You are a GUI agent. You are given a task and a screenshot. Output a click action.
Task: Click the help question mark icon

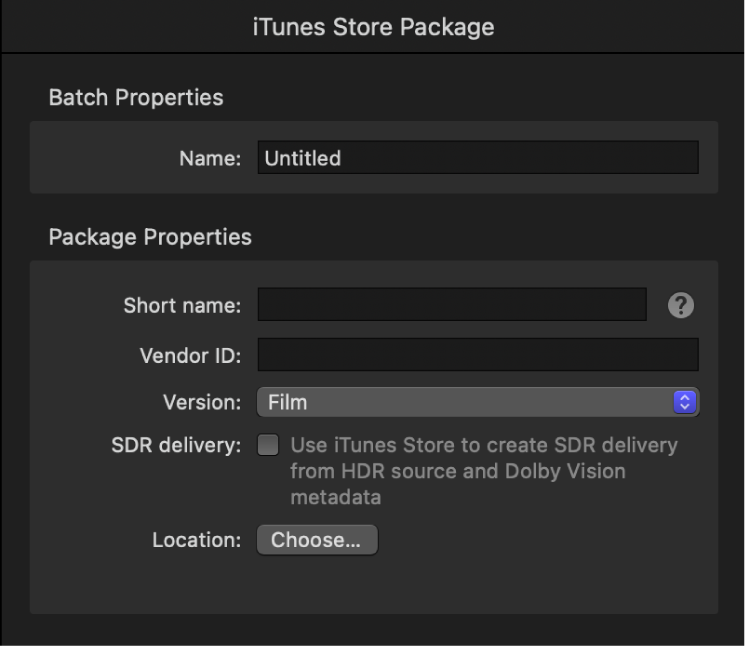tap(681, 306)
